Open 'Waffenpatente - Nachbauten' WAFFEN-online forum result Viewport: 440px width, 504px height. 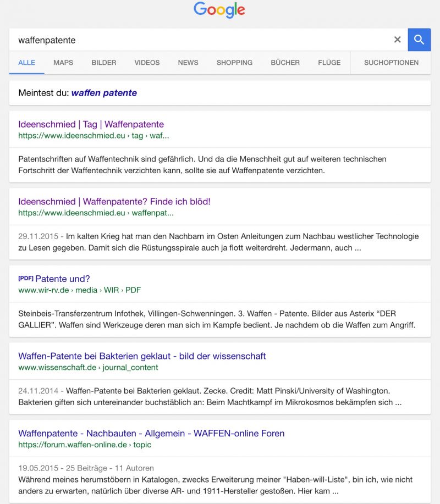click(x=151, y=433)
